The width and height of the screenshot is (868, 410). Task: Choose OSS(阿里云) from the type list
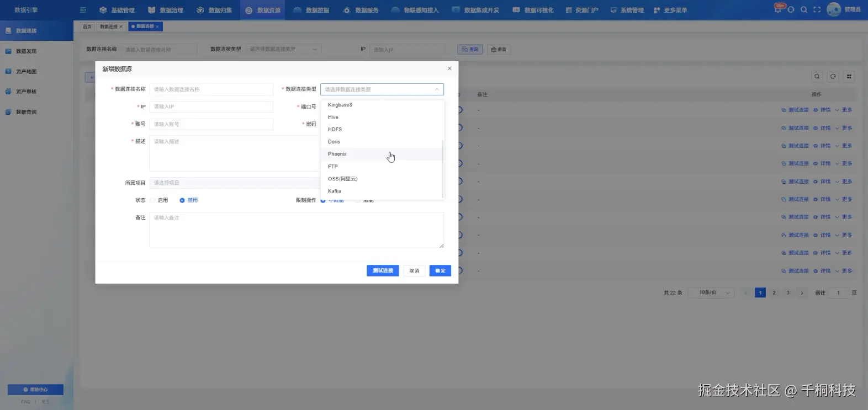(x=382, y=179)
